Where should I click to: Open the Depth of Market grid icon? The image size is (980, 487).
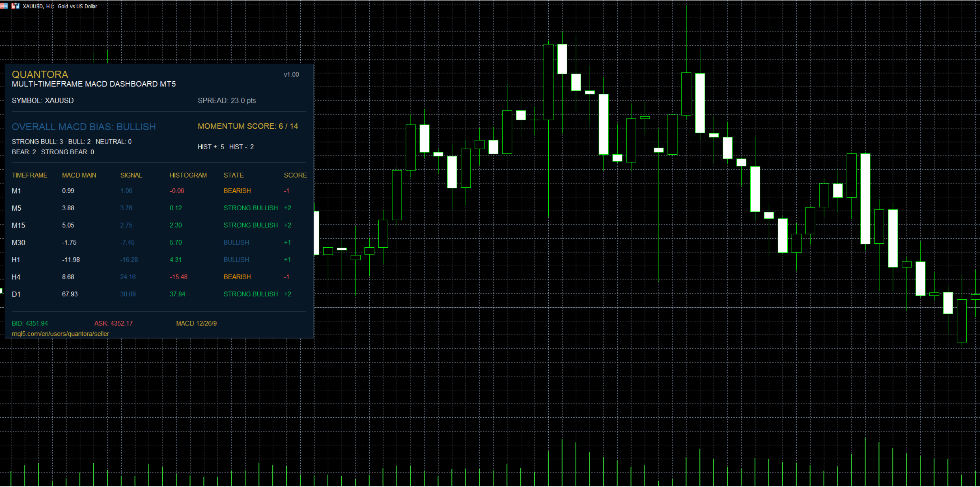point(4,6)
